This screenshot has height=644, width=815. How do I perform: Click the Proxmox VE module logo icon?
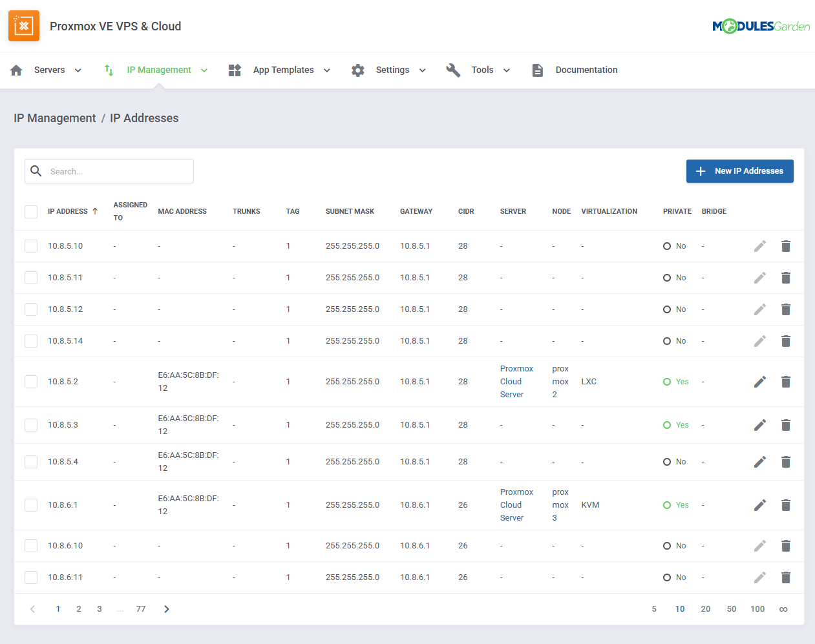point(24,26)
